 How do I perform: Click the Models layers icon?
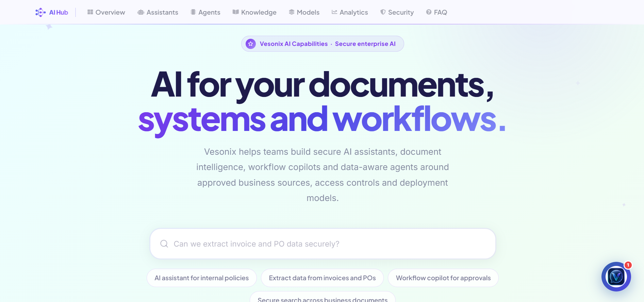[292, 12]
